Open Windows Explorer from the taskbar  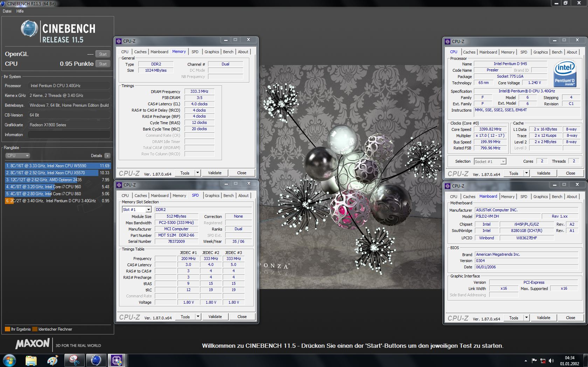[x=31, y=360]
